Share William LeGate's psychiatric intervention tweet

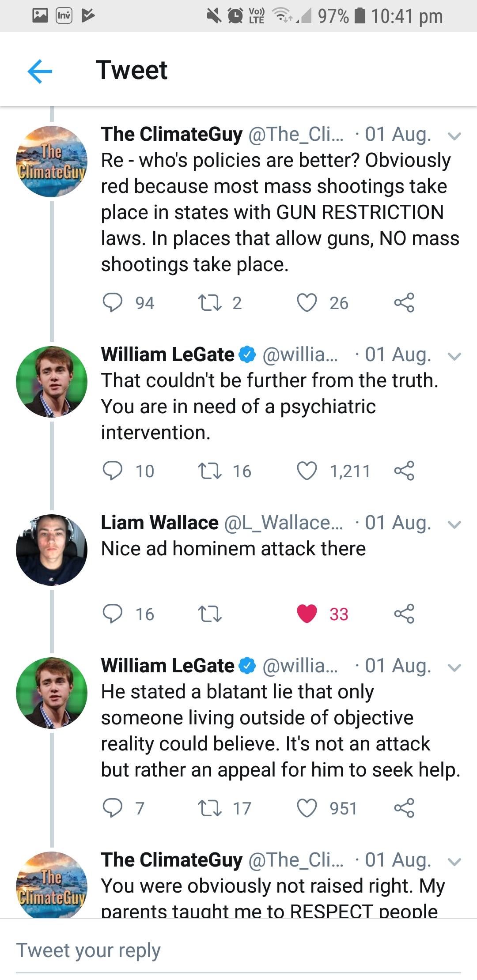(x=404, y=471)
